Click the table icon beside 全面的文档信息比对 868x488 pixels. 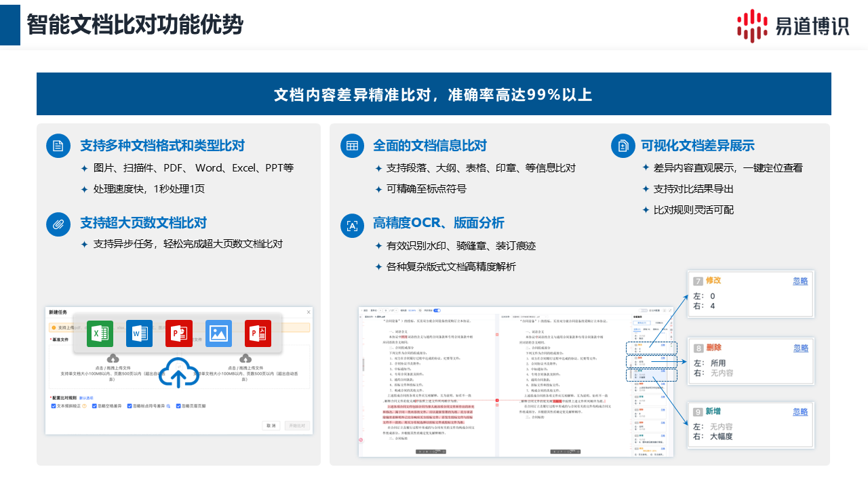[352, 146]
